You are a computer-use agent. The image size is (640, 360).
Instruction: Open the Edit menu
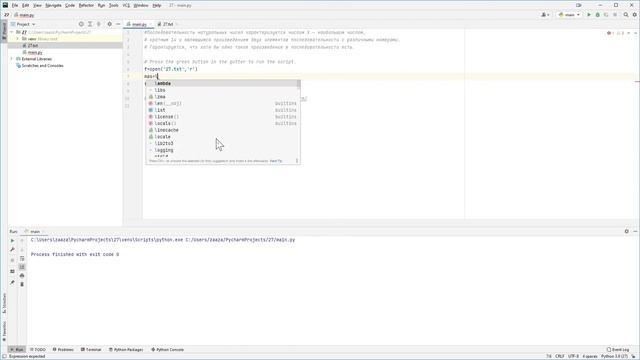pyautogui.click(x=25, y=5)
